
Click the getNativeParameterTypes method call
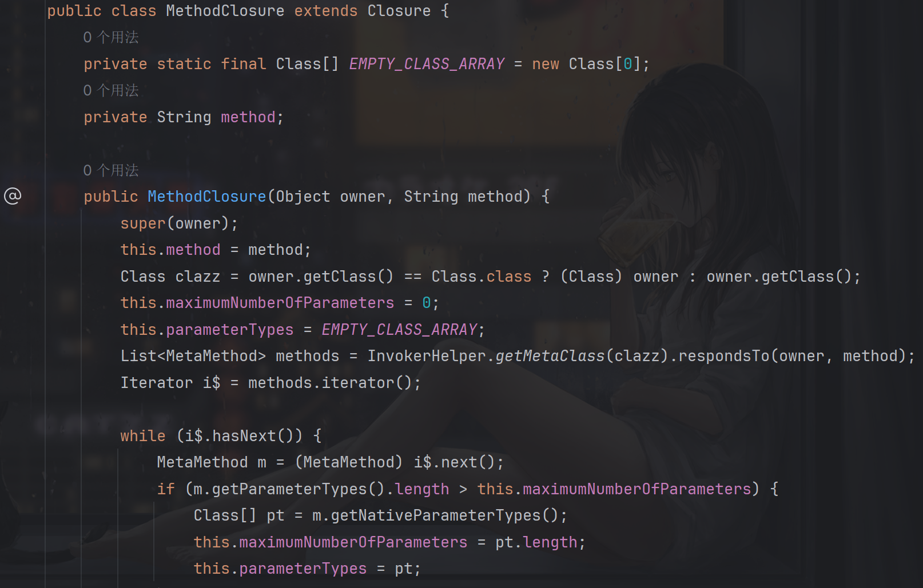436,515
